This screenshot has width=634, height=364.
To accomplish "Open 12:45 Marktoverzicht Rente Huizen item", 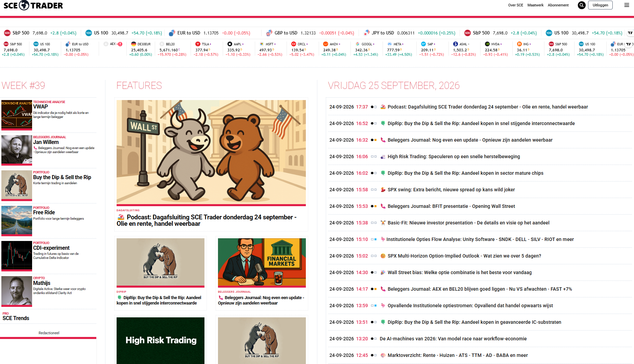I will (458, 355).
